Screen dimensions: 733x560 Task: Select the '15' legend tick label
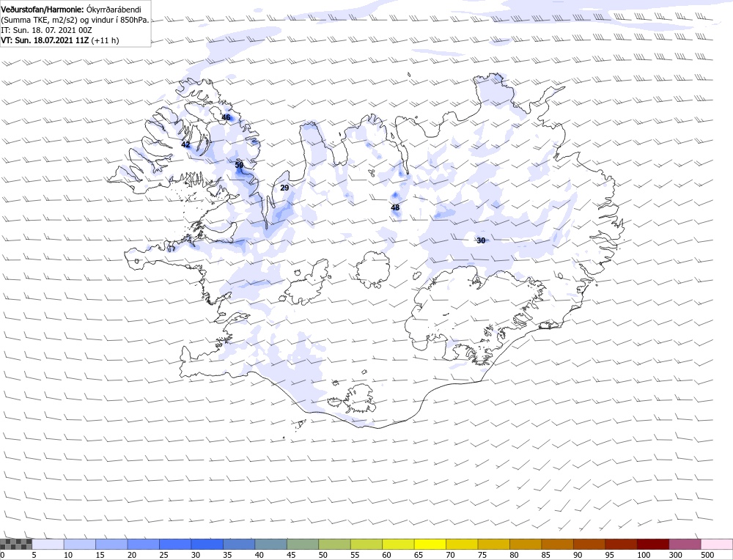click(100, 555)
